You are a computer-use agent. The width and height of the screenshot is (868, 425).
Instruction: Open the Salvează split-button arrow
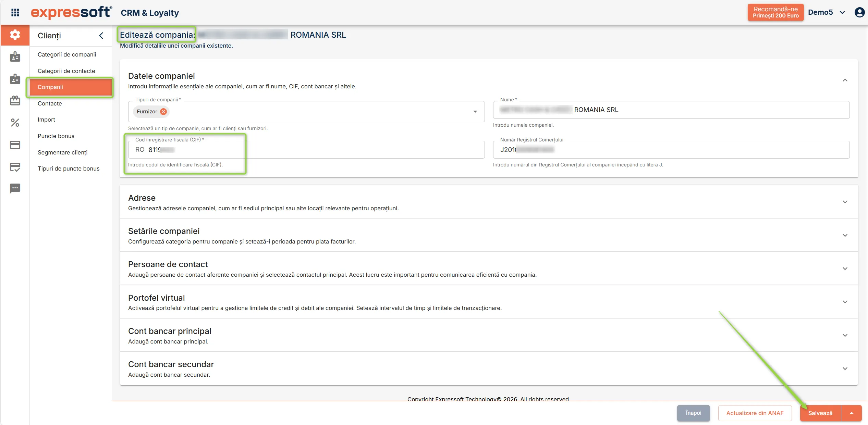(852, 413)
